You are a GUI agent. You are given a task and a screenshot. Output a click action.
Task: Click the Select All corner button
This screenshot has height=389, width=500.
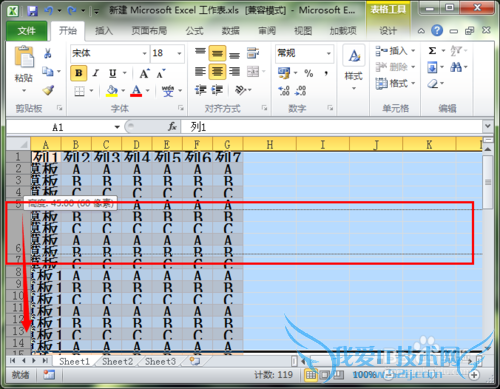coord(18,144)
